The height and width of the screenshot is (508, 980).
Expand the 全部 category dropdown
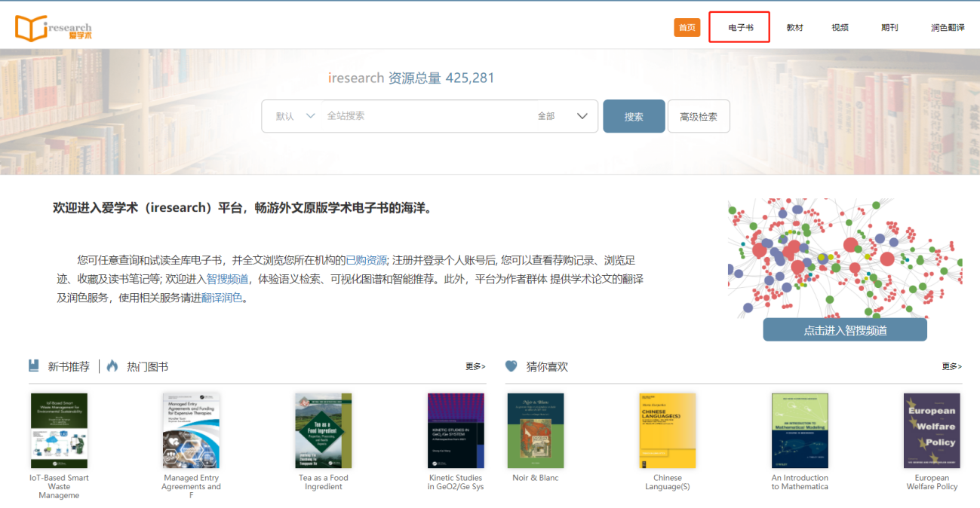tap(562, 116)
